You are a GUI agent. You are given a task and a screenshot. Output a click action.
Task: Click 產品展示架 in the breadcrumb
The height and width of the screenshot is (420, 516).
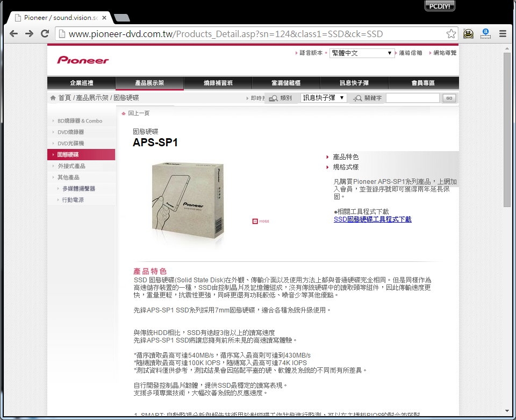click(x=92, y=98)
